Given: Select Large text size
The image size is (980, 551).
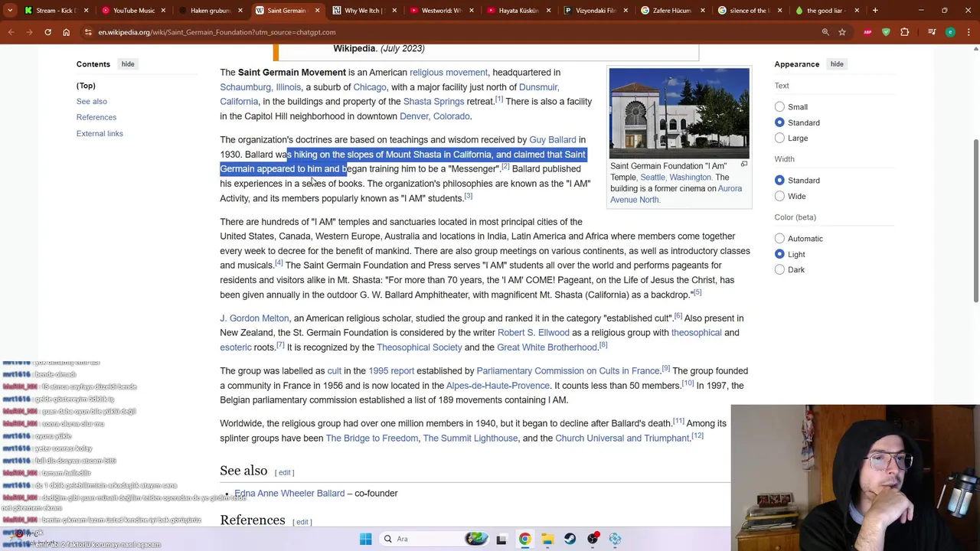Looking at the screenshot, I should tap(779, 138).
